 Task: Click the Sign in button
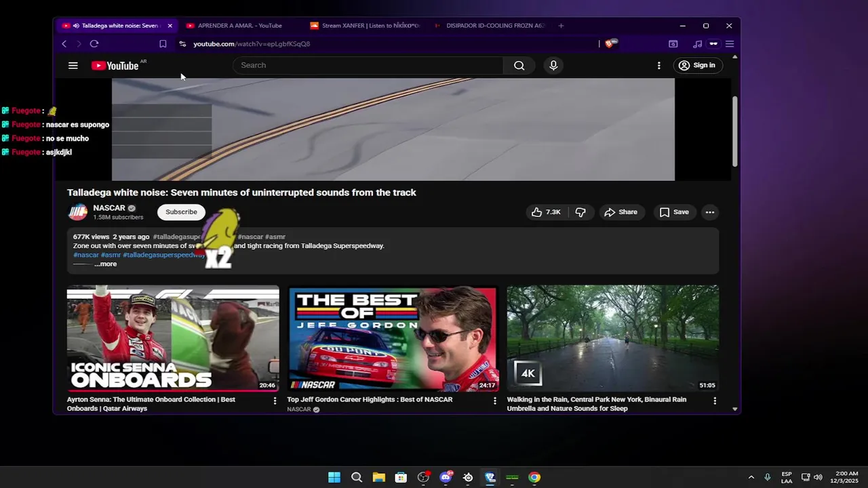[x=697, y=65]
